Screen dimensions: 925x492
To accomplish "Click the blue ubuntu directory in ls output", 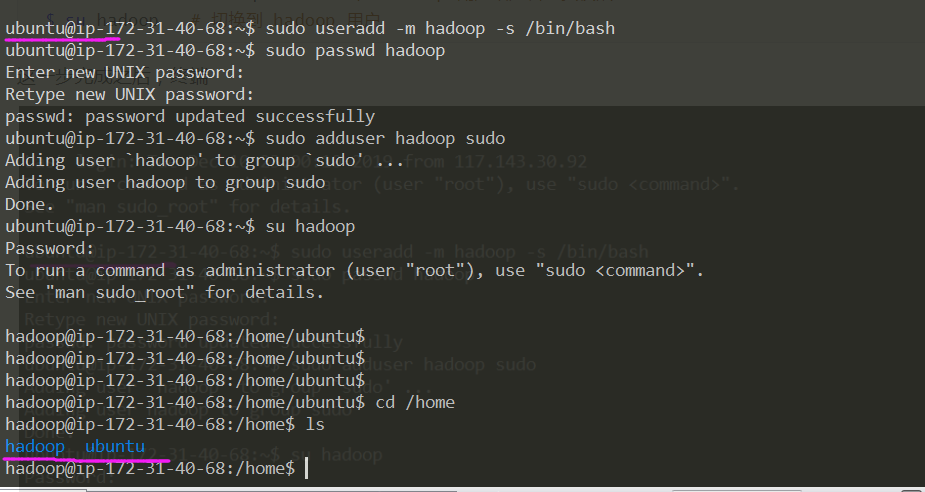I will (115, 446).
